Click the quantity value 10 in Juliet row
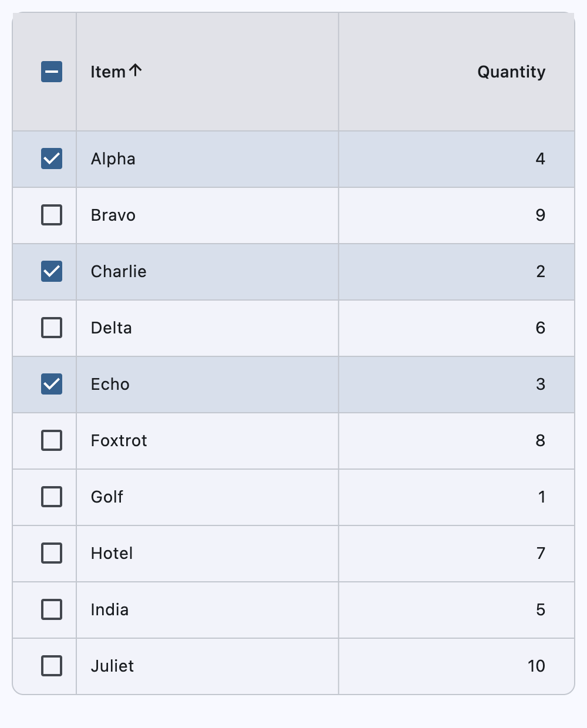This screenshot has width=587, height=728. point(535,666)
